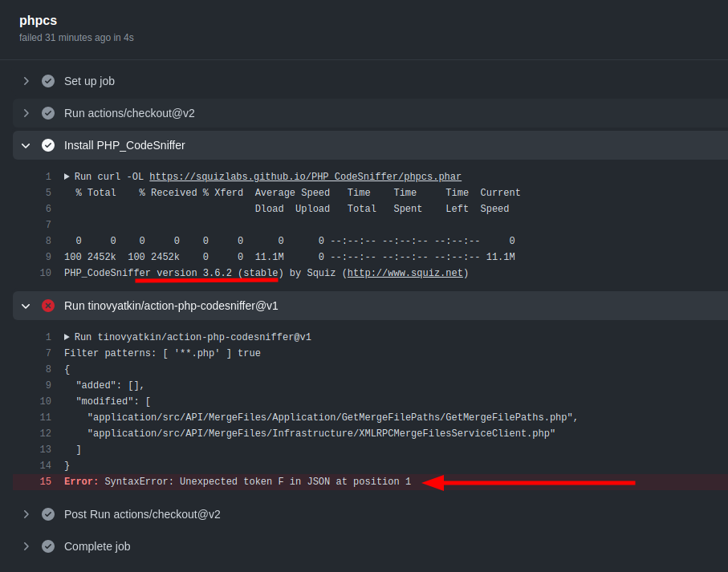Click the success check icon for Install PHP_CodeSniffer
Image resolution: width=728 pixels, height=572 pixels.
point(48,146)
